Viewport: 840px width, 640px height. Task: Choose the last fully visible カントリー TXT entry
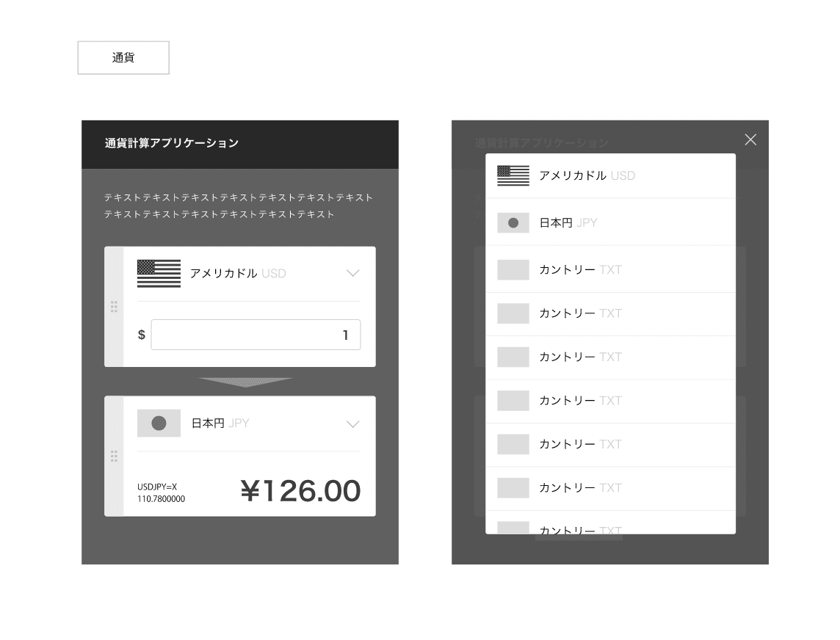click(x=610, y=488)
